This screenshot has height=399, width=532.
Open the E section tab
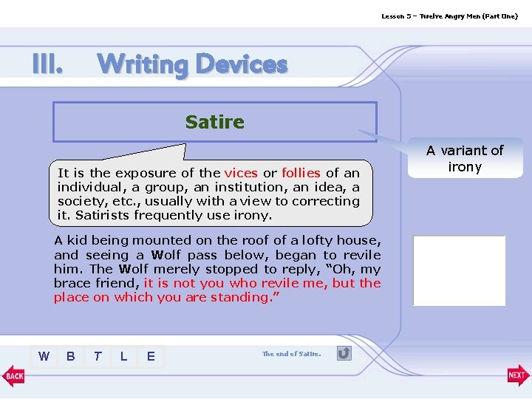click(151, 356)
